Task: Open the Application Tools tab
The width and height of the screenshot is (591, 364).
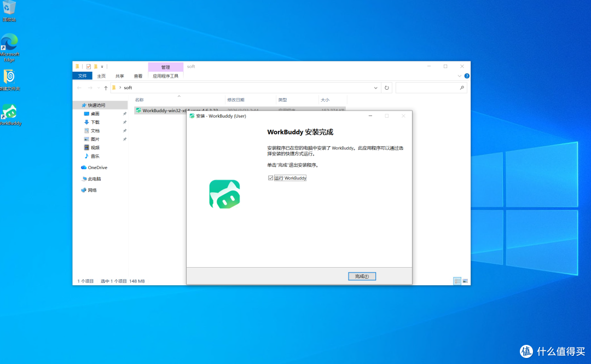Action: pyautogui.click(x=165, y=76)
